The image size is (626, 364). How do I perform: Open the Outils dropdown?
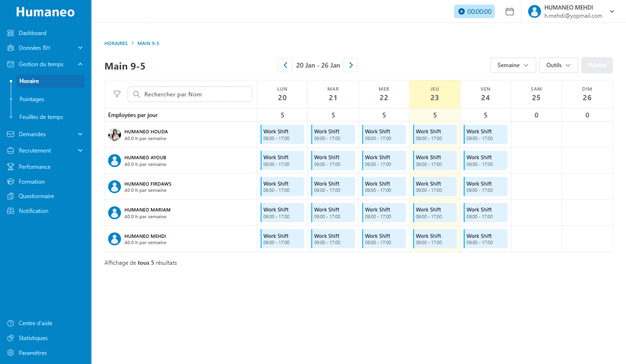(558, 65)
